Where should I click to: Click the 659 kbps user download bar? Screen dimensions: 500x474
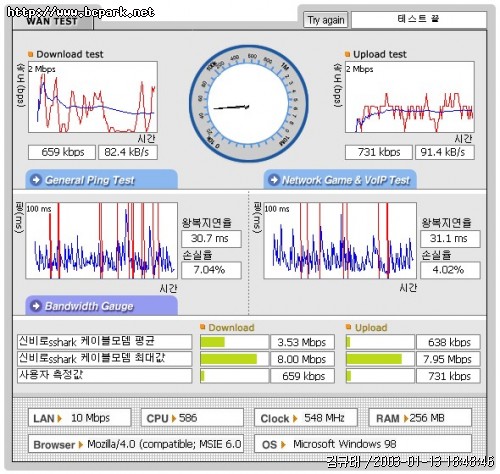tap(234, 376)
